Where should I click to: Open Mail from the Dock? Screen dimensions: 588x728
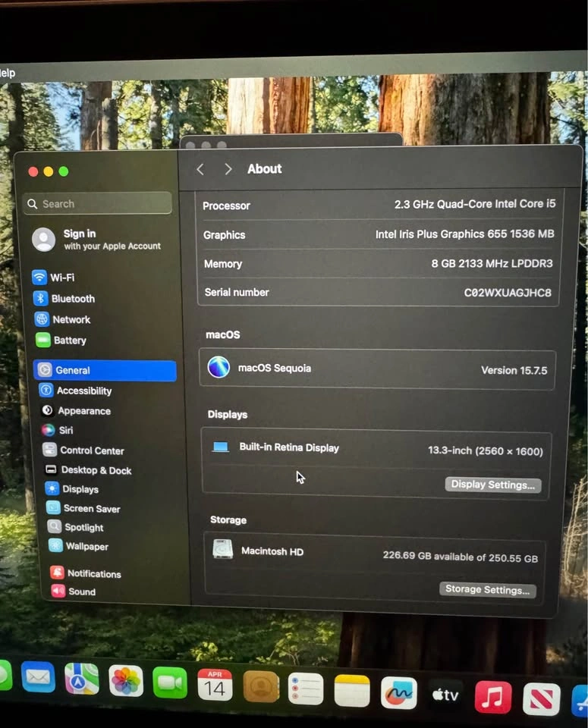[38, 677]
